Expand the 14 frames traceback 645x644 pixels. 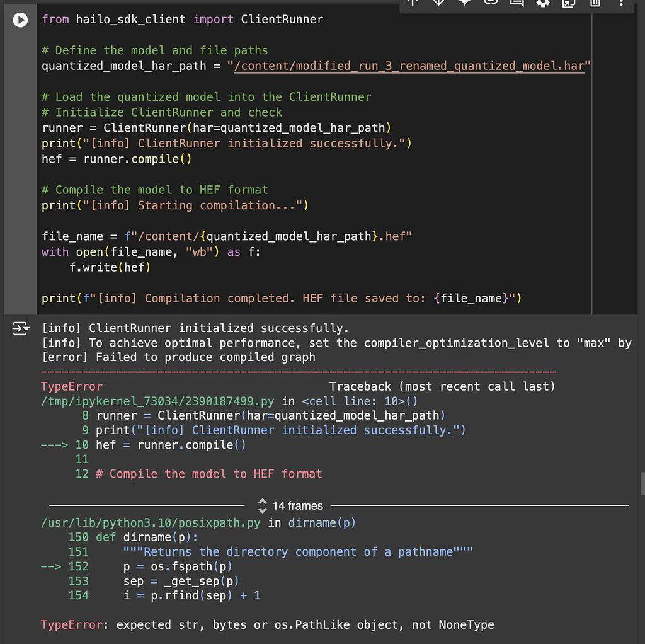pyautogui.click(x=290, y=506)
